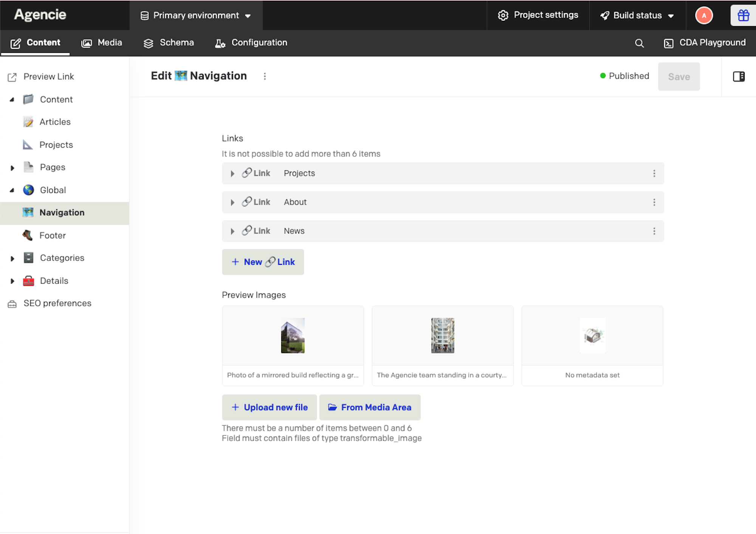Click the Save button
This screenshot has width=756, height=534.
point(679,77)
